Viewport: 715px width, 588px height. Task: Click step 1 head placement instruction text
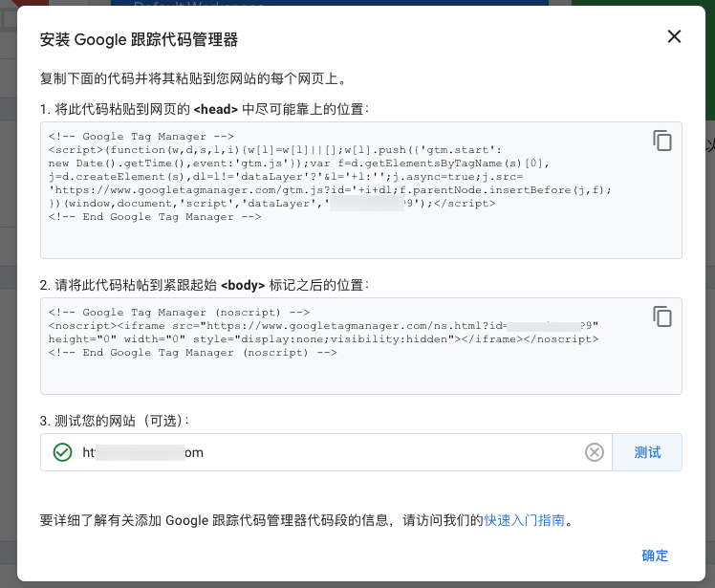click(x=205, y=110)
